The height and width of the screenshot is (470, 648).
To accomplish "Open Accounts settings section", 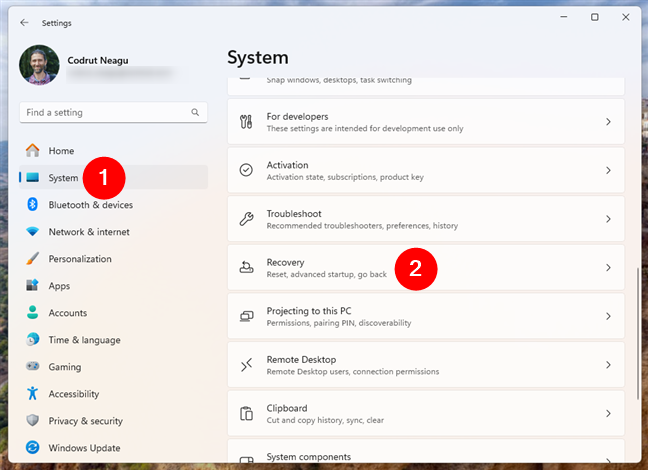I will (113, 313).
